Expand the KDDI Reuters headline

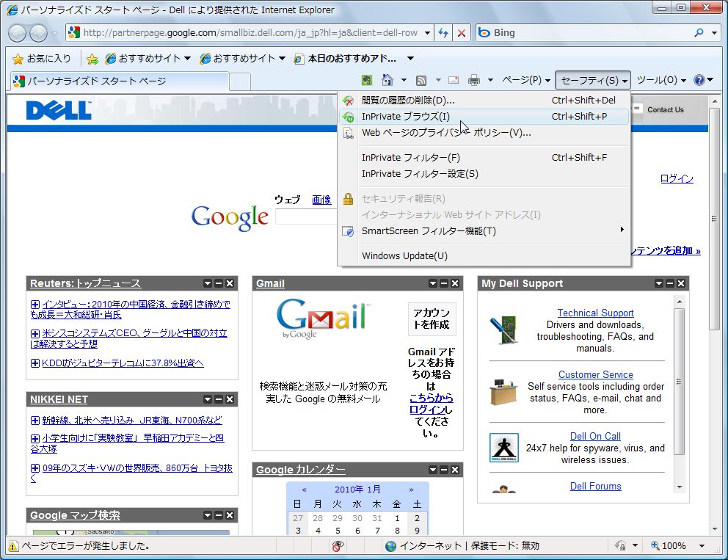click(34, 363)
